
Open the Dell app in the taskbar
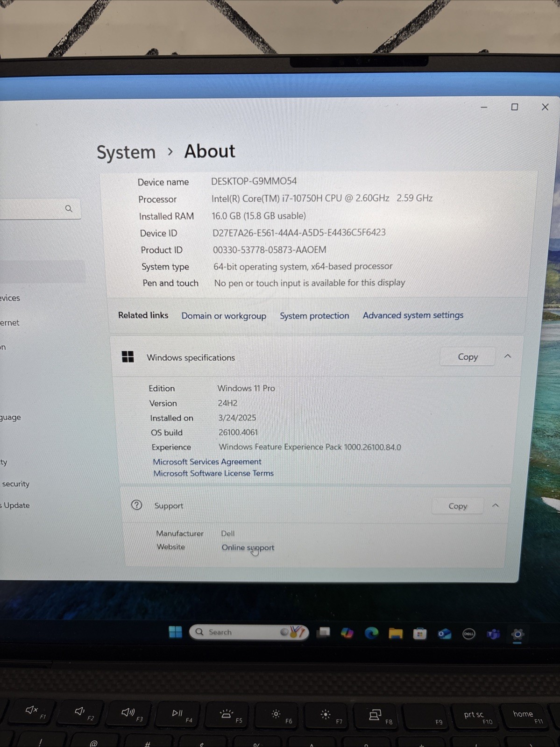(468, 634)
